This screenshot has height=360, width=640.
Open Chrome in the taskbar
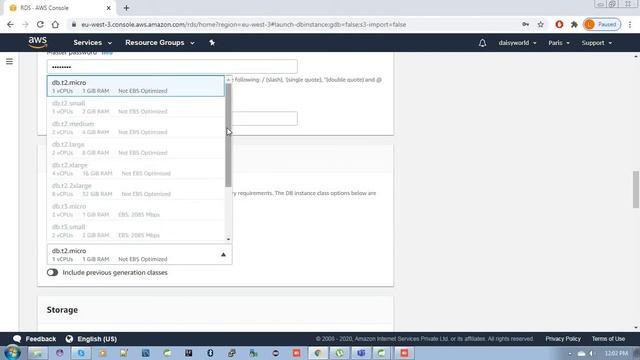click(318, 353)
